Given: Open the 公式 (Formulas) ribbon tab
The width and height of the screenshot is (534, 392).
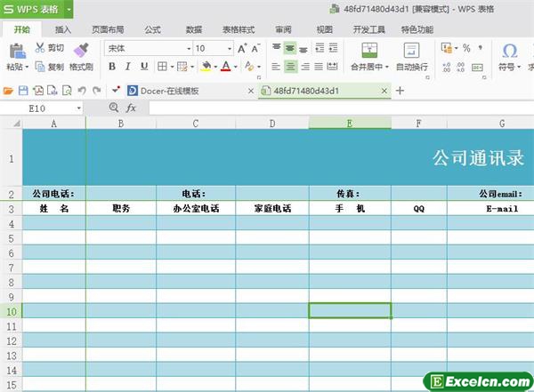Looking at the screenshot, I should click(153, 29).
